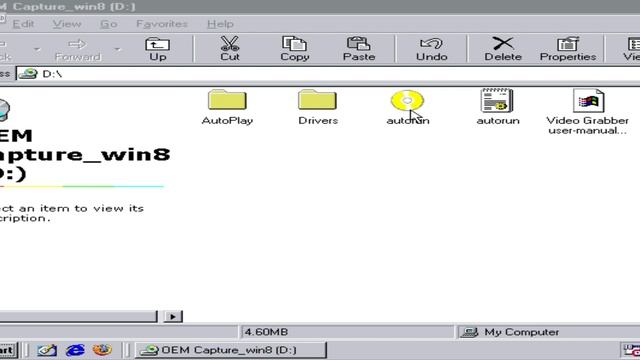The width and height of the screenshot is (640, 360).
Task: Click the left pane horizontal scrollbar track
Action: 78,316
